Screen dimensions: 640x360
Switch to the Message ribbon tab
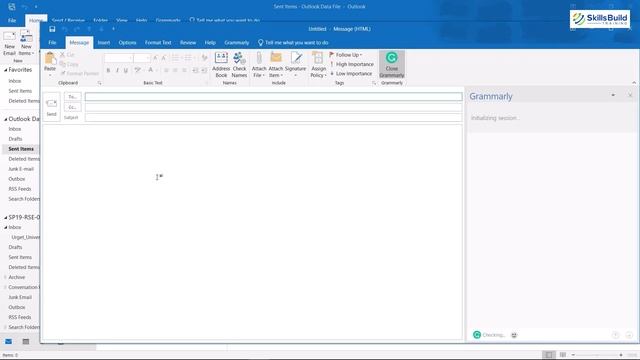pos(79,42)
